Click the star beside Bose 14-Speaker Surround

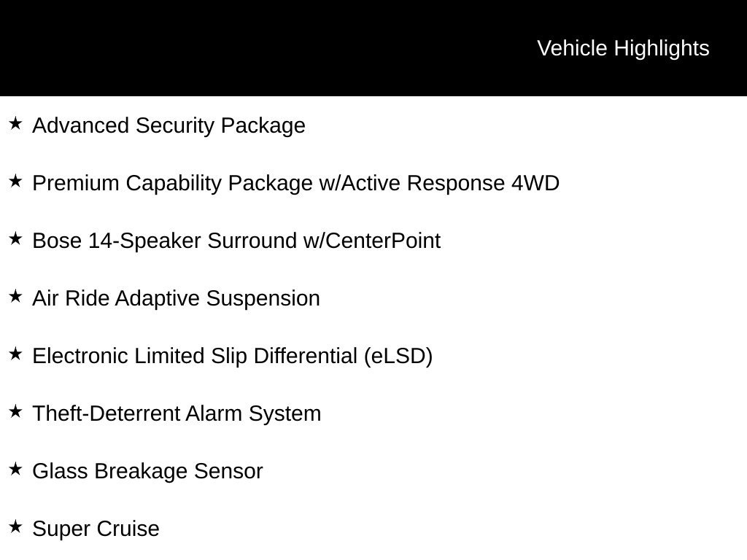coord(15,239)
